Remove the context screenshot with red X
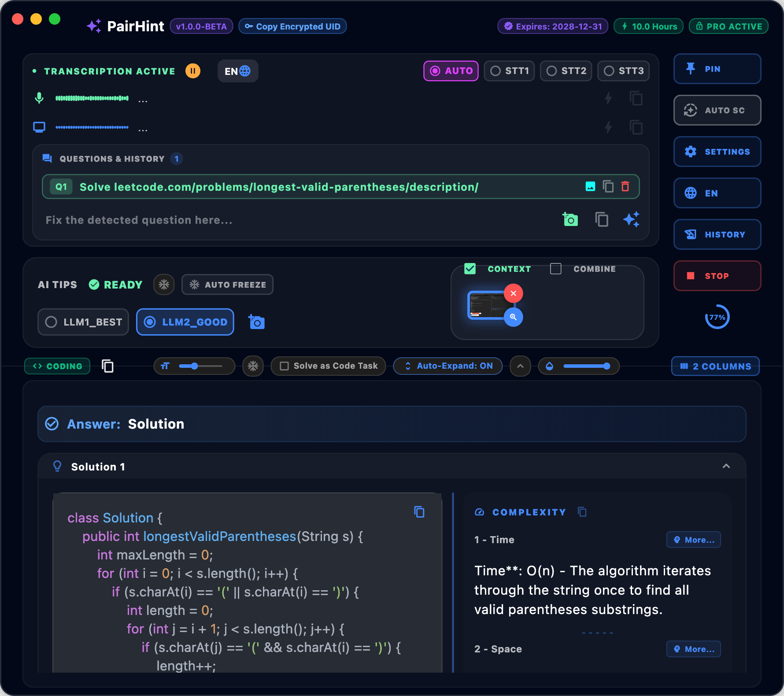 (x=513, y=293)
